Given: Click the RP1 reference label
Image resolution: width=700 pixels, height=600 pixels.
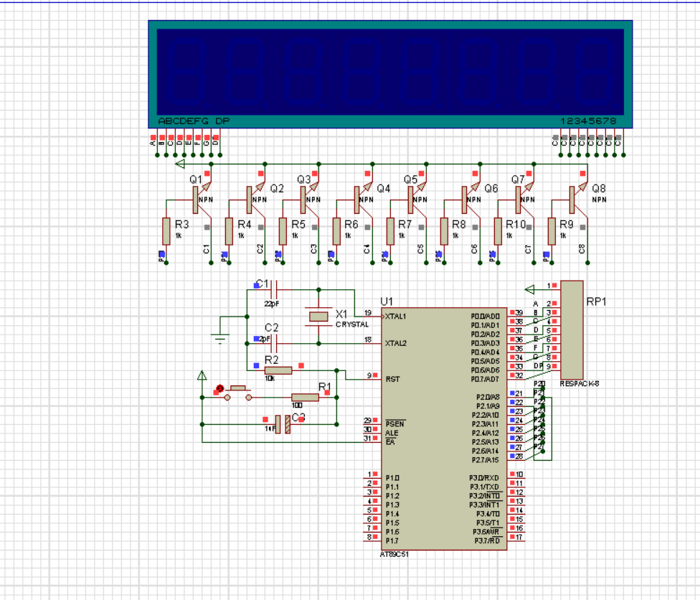Looking at the screenshot, I should click(x=596, y=301).
